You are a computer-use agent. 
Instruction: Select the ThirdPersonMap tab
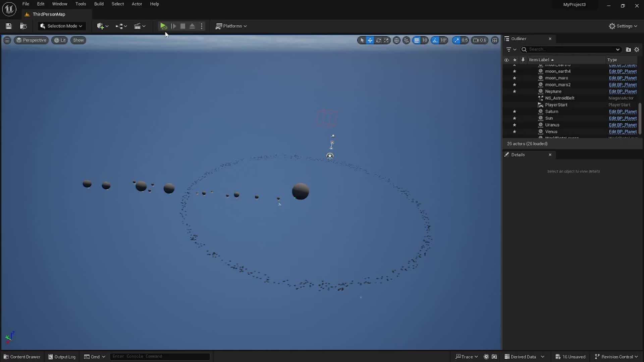49,14
